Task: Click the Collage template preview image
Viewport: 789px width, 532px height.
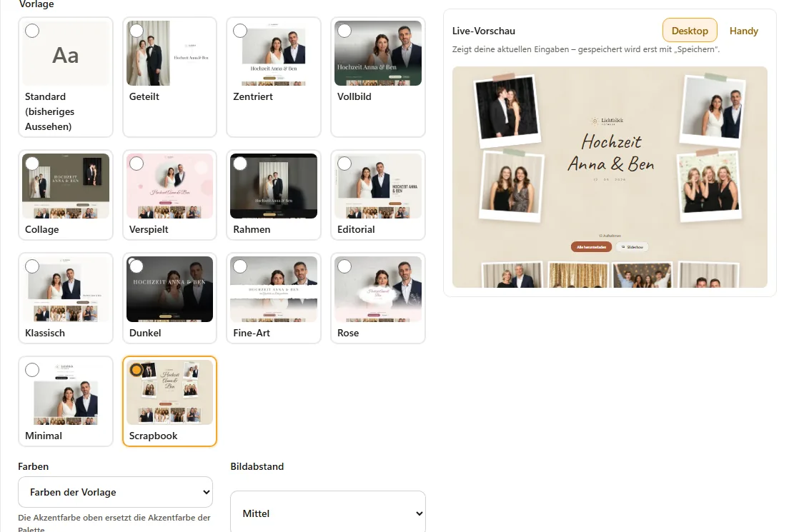Action: click(x=66, y=186)
